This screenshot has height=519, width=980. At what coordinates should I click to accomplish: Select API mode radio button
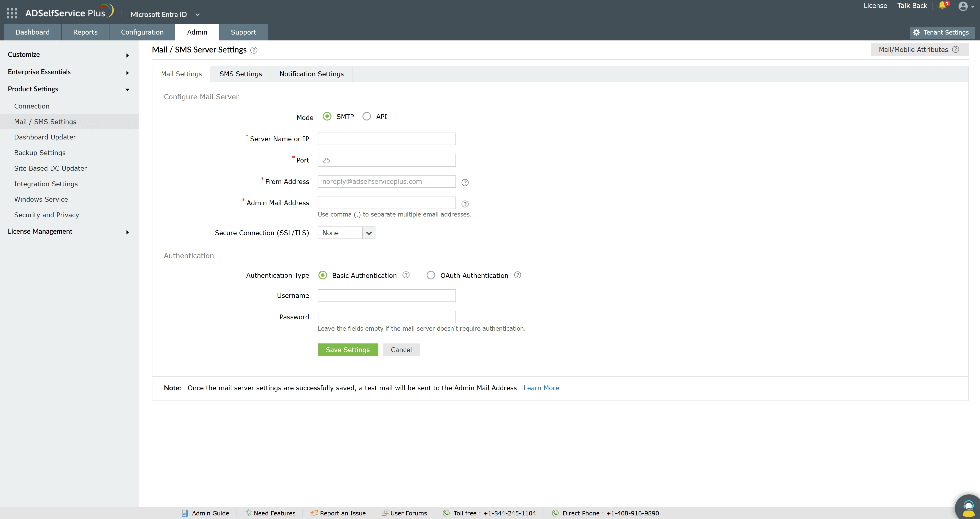tap(367, 116)
